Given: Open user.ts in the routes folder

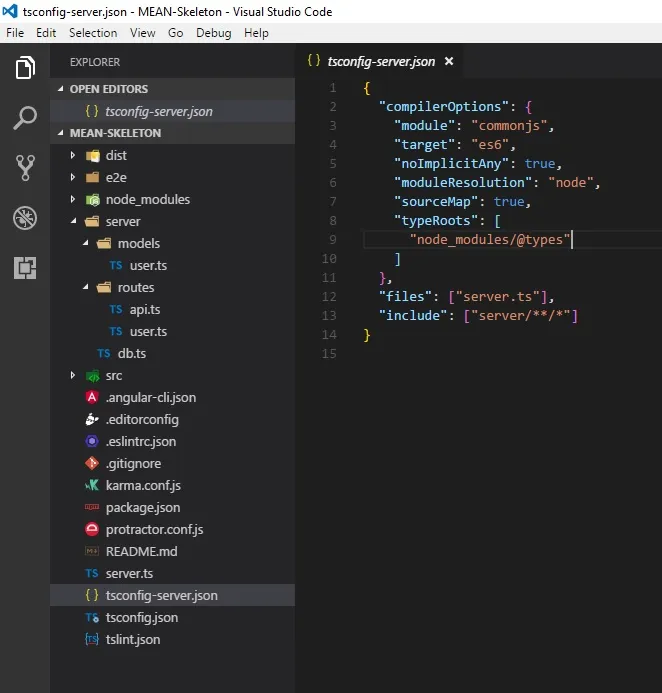Looking at the screenshot, I should point(172,331).
